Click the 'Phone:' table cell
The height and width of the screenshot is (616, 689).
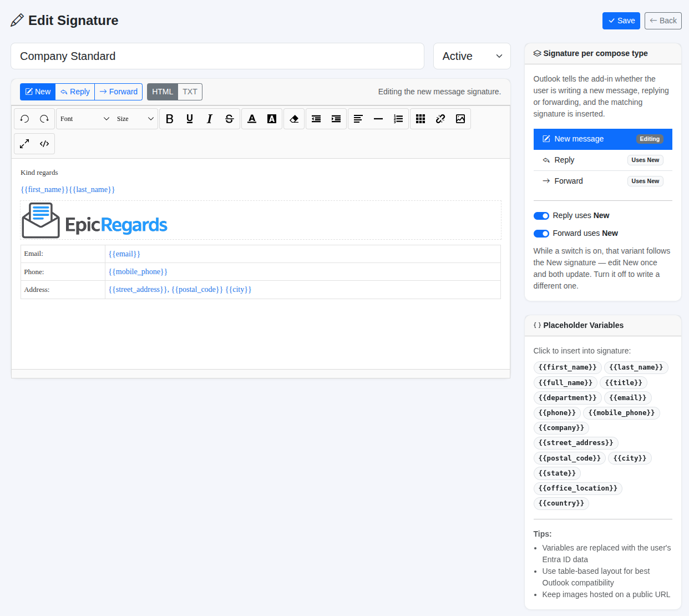63,272
